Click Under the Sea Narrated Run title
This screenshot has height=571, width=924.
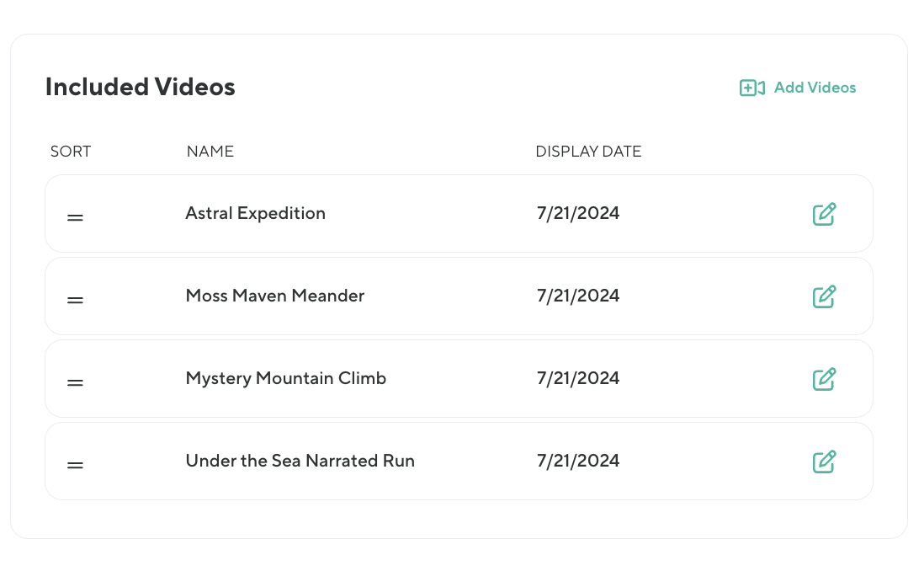click(300, 462)
